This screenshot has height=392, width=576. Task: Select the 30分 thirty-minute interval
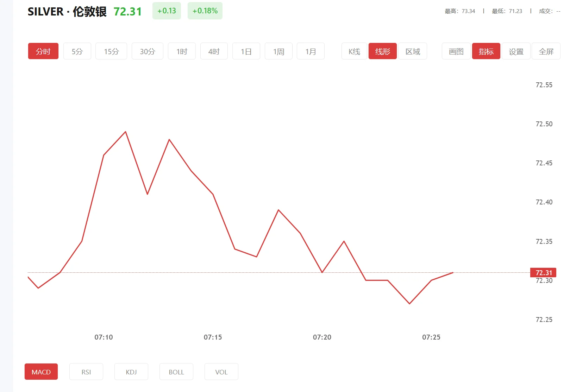click(x=147, y=51)
